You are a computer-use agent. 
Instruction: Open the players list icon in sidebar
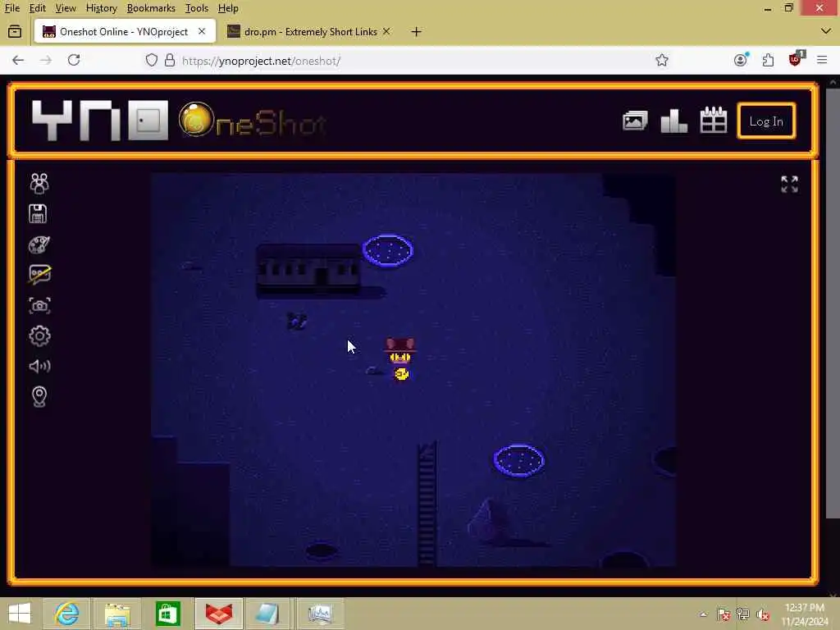pyautogui.click(x=39, y=183)
